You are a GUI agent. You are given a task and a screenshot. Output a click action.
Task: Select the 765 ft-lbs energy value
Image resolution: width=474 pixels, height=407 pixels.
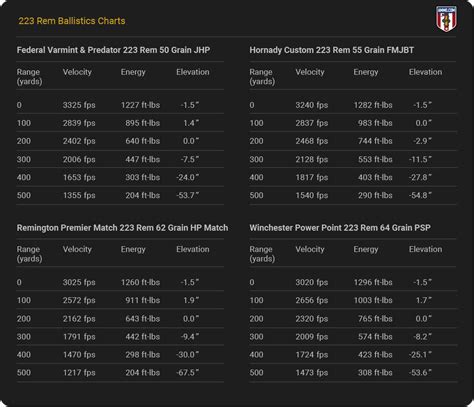(375, 319)
